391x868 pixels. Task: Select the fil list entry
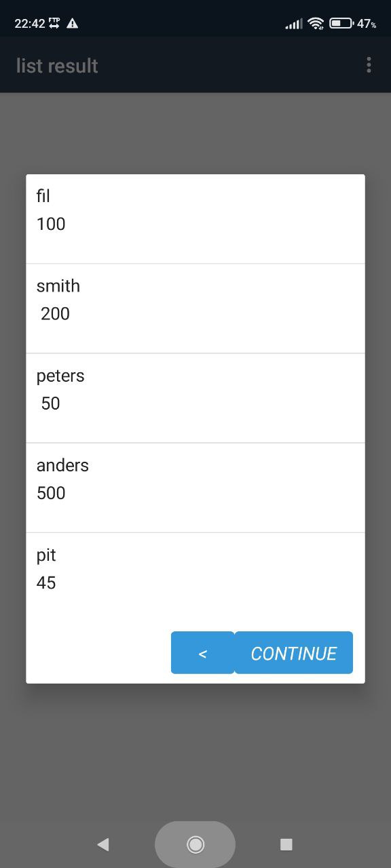coord(195,219)
